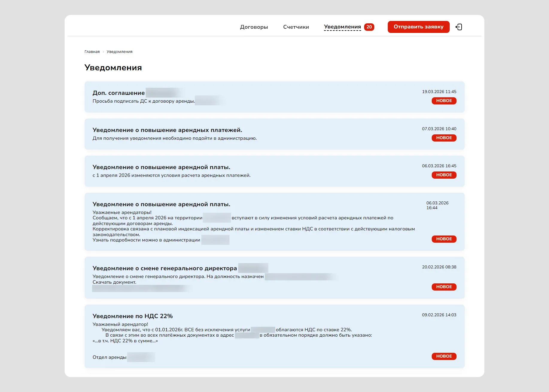Image resolution: width=549 pixels, height=392 pixels.
Task: Open the Договоры menu section
Action: 254,27
